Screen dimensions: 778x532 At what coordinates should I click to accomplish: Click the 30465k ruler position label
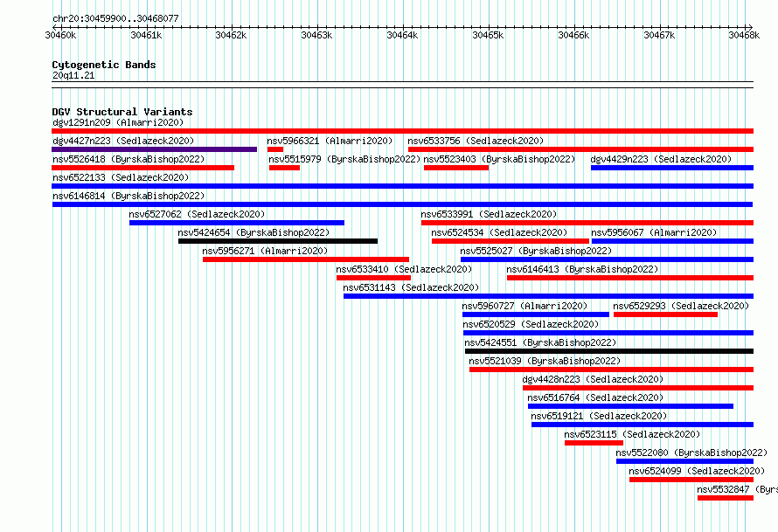tap(489, 35)
